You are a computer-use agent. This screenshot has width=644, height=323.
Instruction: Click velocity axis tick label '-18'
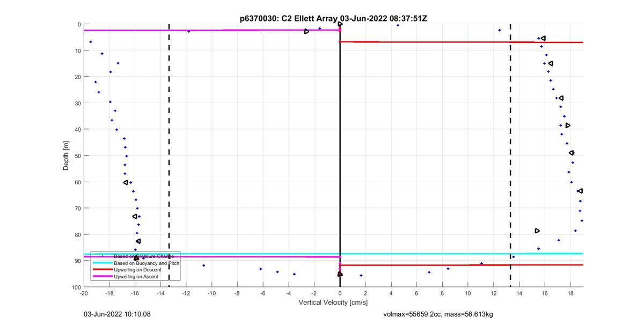point(109,294)
